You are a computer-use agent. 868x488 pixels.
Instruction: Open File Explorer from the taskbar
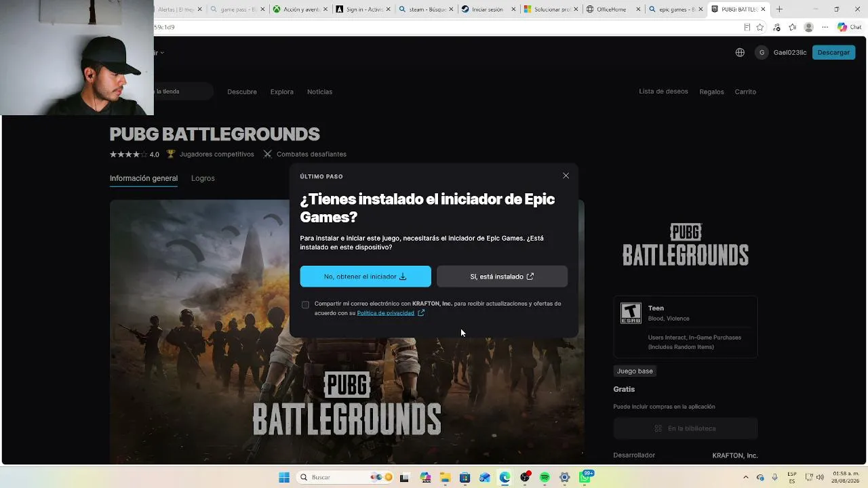click(445, 478)
